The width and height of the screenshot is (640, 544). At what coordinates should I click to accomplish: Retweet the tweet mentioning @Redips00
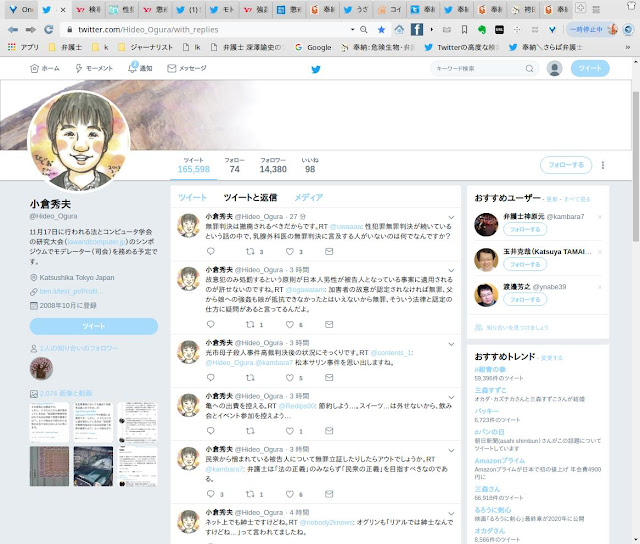[250, 431]
